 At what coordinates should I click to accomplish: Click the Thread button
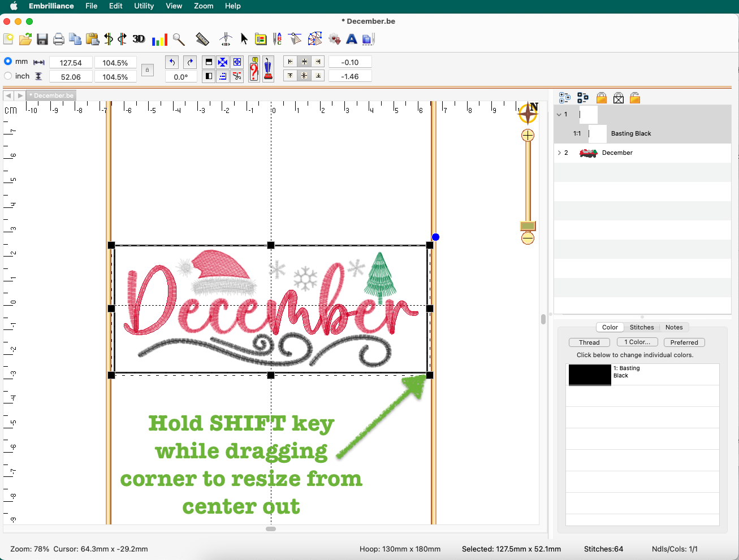(x=589, y=342)
